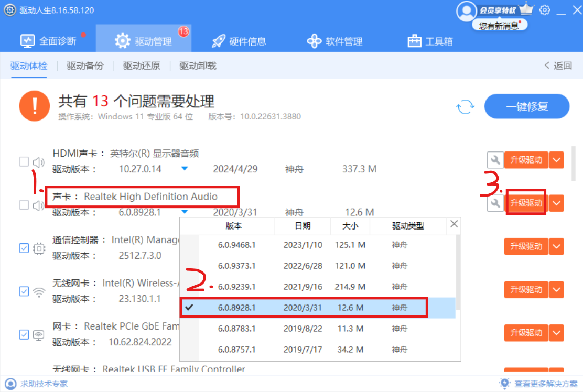Click the 驱动类型 column header
The width and height of the screenshot is (583, 392).
coord(408,226)
